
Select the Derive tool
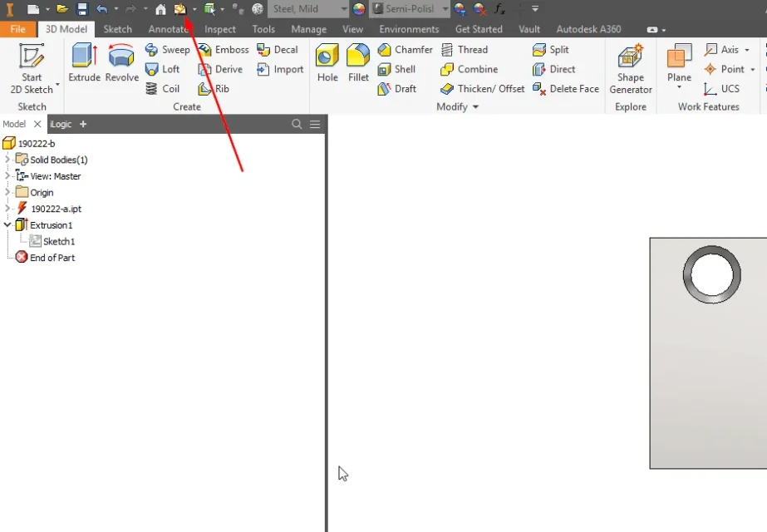(x=220, y=69)
